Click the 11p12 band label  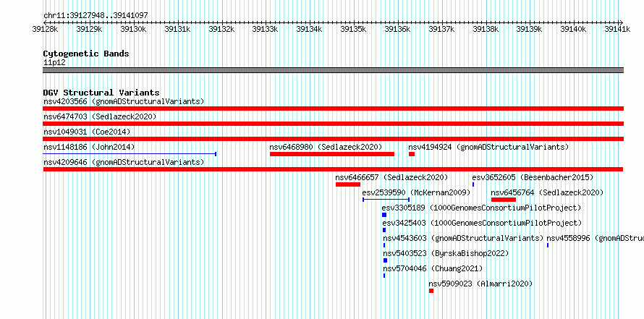(54, 63)
